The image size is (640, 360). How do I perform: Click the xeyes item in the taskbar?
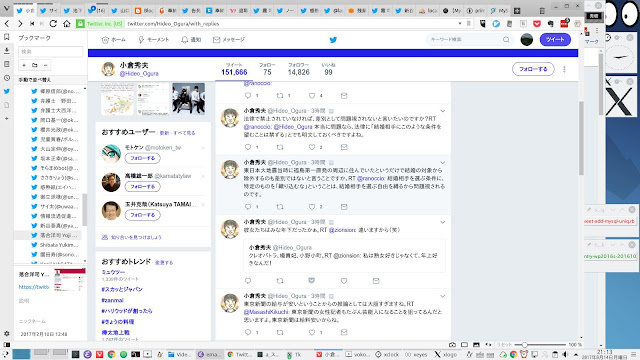tap(416, 355)
